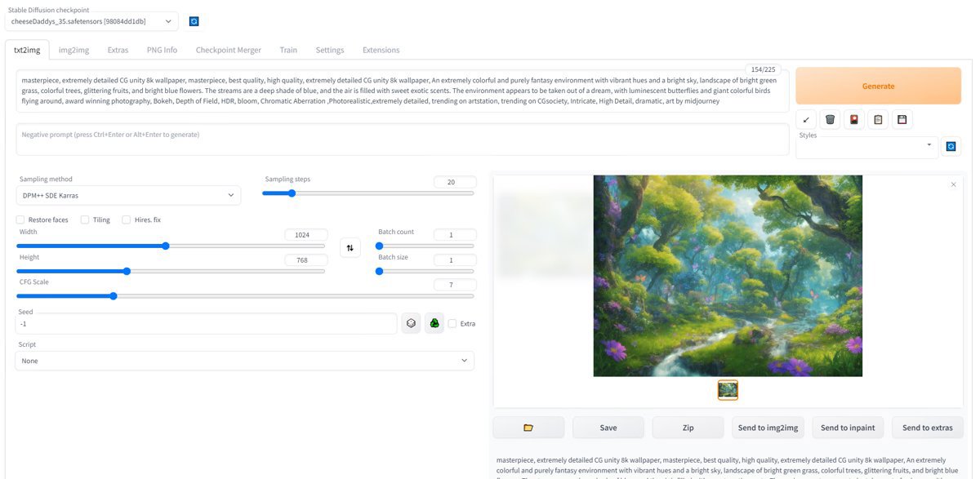Screen dimensions: 980x479
Task: Expand the Script dropdown
Action: [244, 361]
